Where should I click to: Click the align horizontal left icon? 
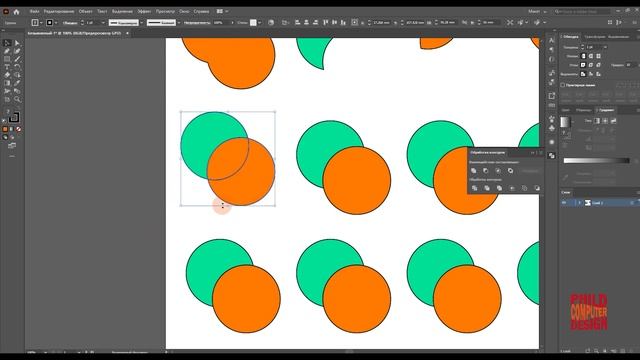(297, 22)
